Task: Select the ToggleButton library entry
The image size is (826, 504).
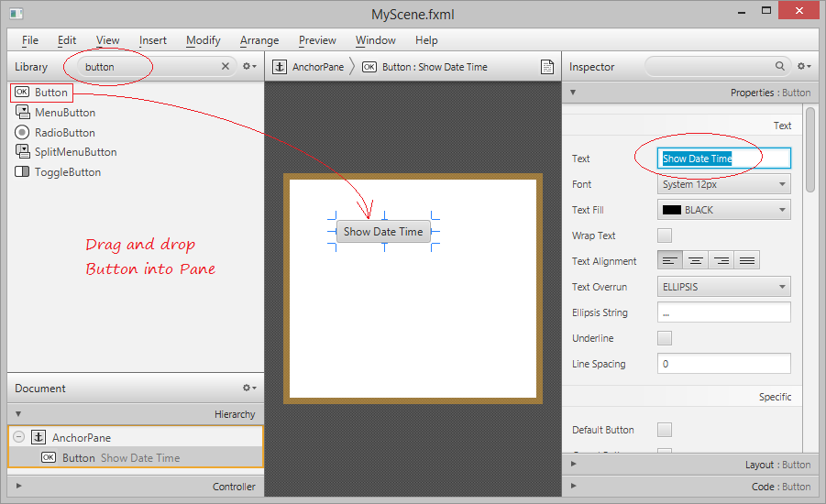Action: [68, 171]
